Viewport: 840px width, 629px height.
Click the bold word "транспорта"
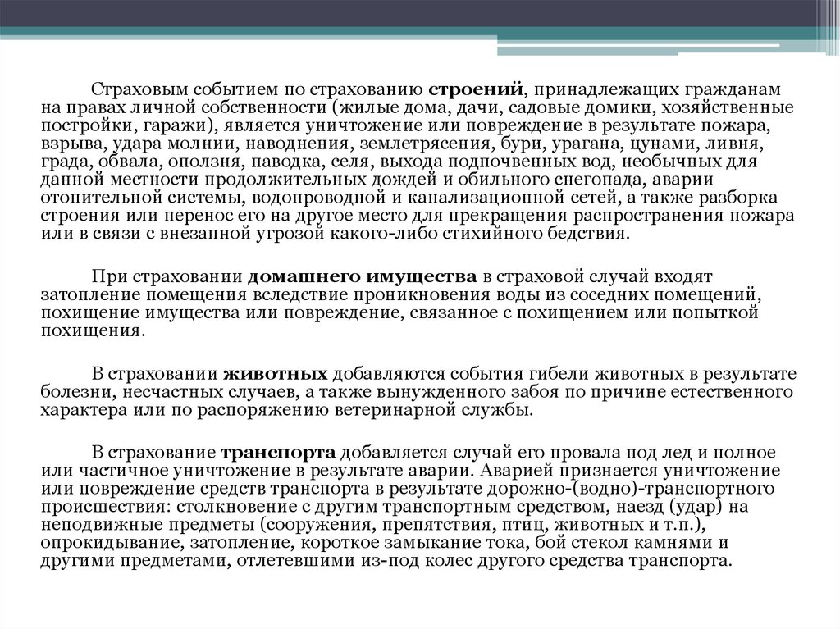pos(278,452)
